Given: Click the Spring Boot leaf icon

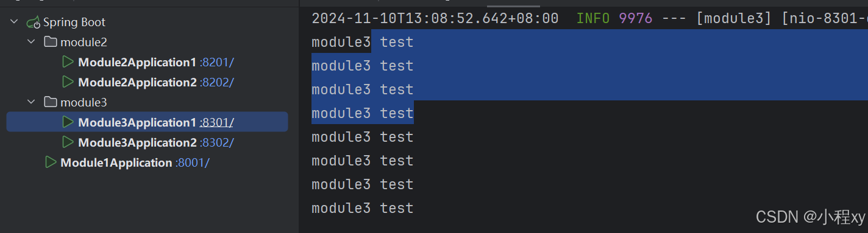Looking at the screenshot, I should click(33, 23).
